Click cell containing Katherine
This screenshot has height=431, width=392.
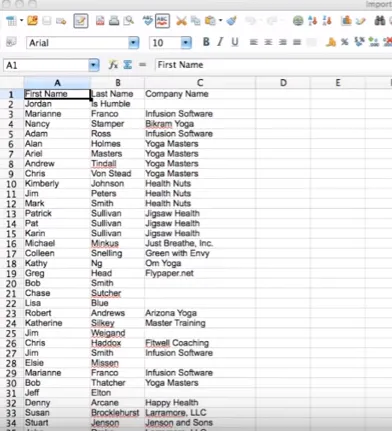click(x=57, y=323)
